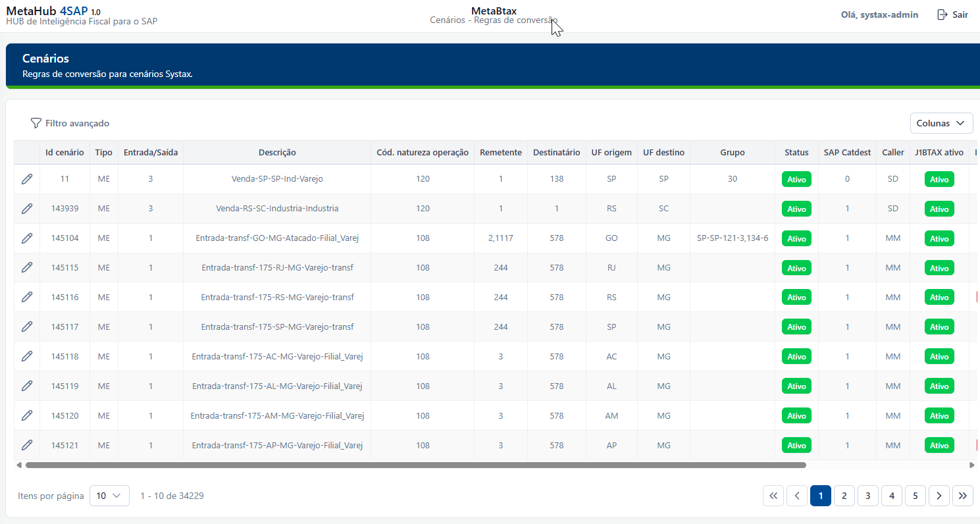Screen dimensions: 980x524
Task: Click the Sair logout link
Action: click(960, 14)
